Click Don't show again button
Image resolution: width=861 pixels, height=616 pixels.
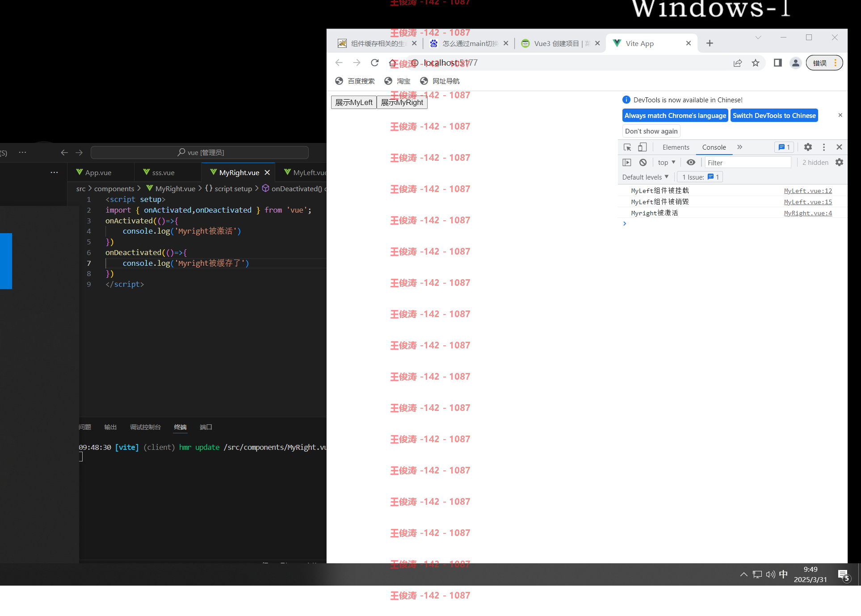651,131
